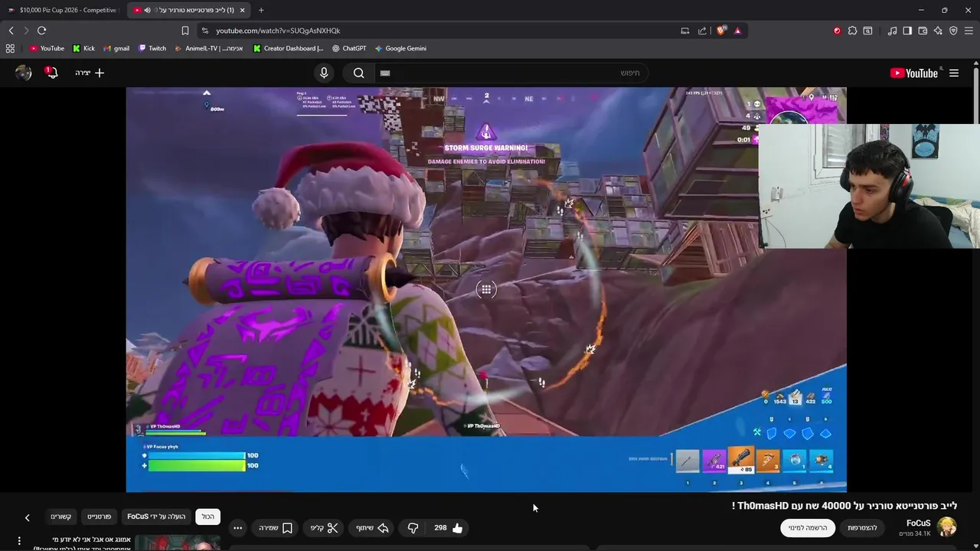Open the account avatar menu

(24, 73)
